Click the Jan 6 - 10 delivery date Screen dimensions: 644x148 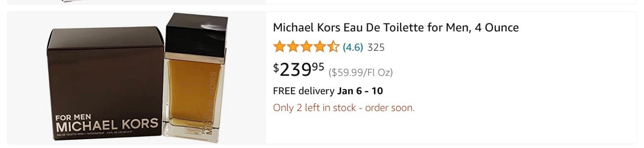360,91
